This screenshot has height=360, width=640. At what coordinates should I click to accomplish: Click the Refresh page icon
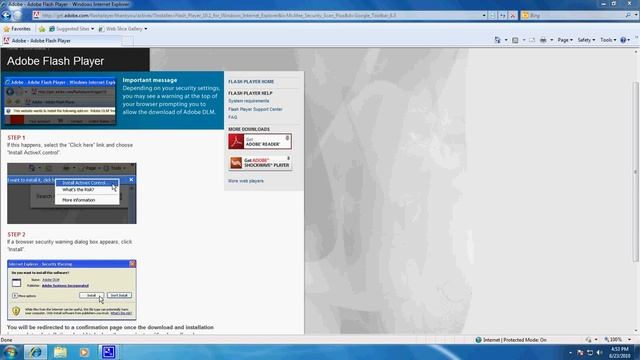point(503,16)
